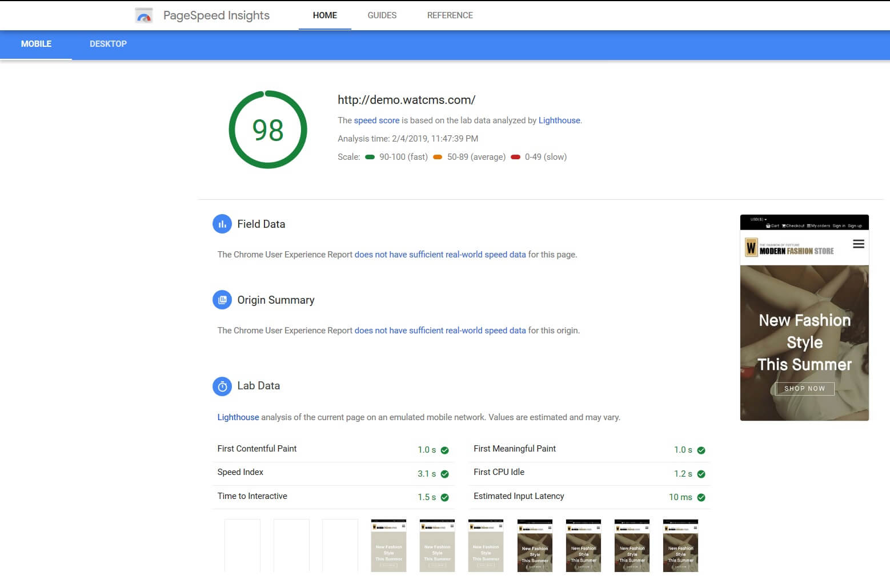The width and height of the screenshot is (890, 588).
Task: Open the Guides menu item
Action: (x=382, y=15)
